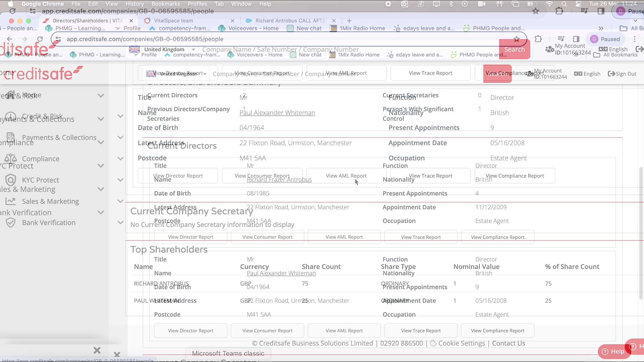
Task: Select the KYC Protect shield icon
Action: point(11,180)
